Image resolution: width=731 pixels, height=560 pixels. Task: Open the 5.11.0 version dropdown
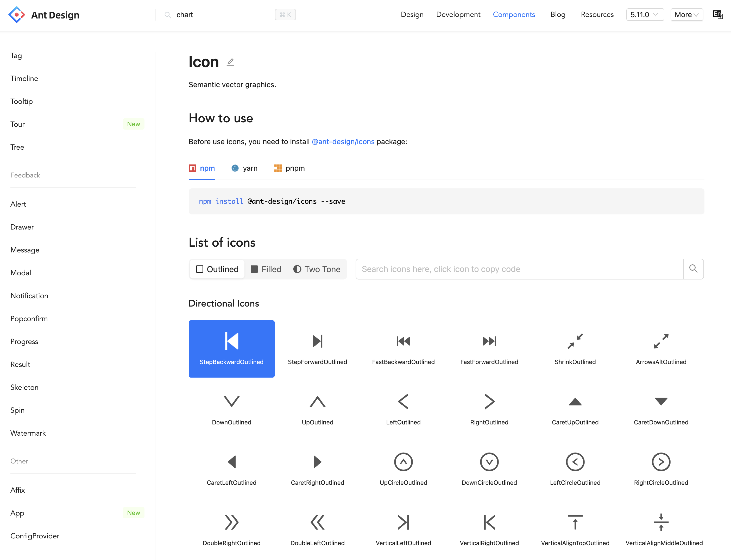(x=645, y=15)
